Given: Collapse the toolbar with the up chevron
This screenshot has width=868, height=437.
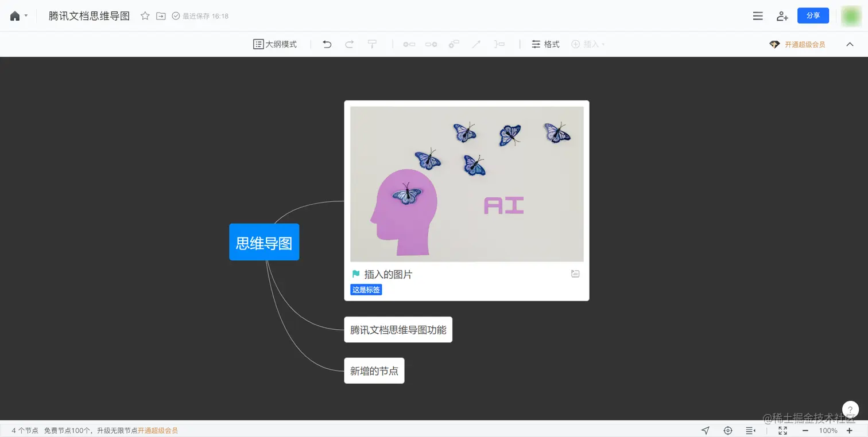Looking at the screenshot, I should [x=850, y=44].
